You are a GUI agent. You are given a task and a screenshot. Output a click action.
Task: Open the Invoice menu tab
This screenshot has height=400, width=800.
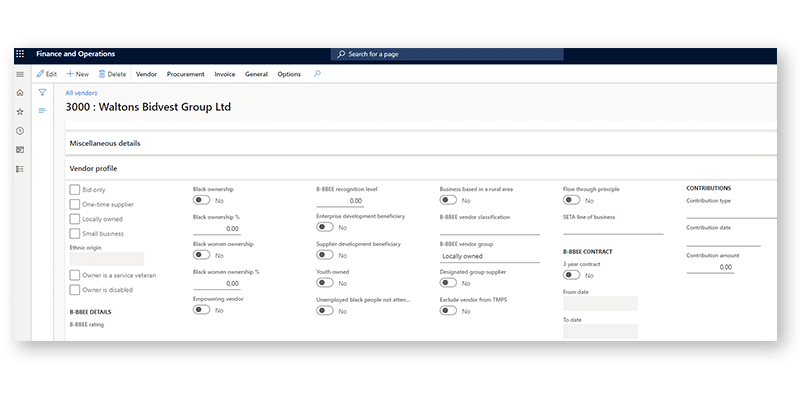(225, 74)
